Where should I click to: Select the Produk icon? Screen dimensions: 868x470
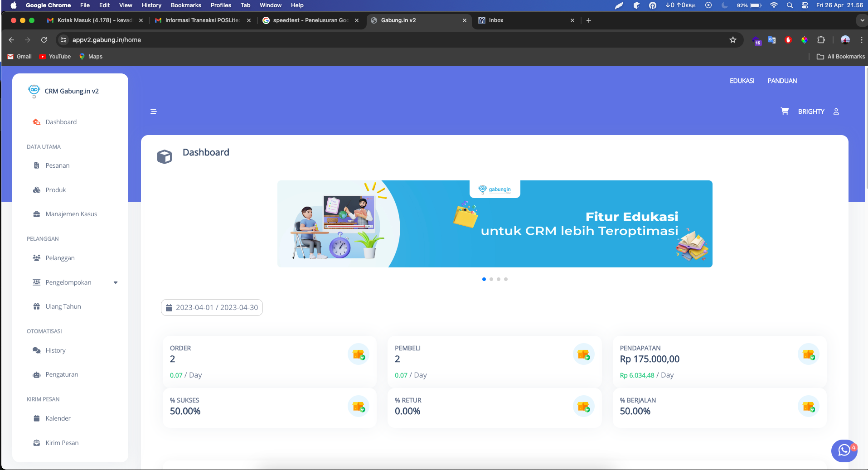coord(36,190)
